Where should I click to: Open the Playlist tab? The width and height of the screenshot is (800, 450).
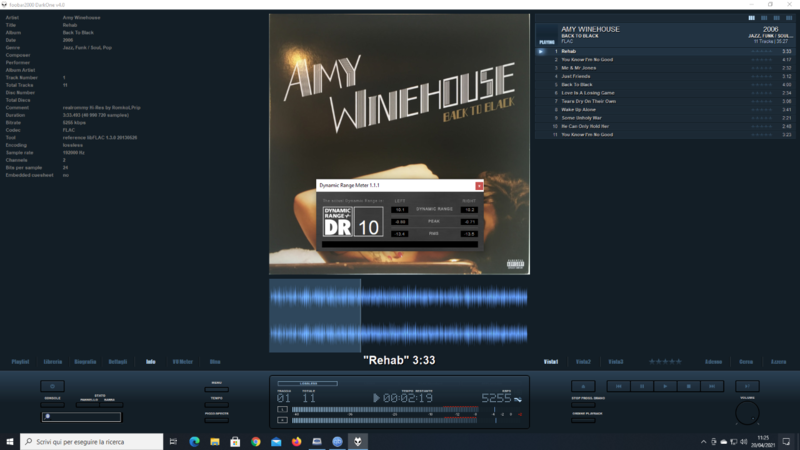(20, 361)
